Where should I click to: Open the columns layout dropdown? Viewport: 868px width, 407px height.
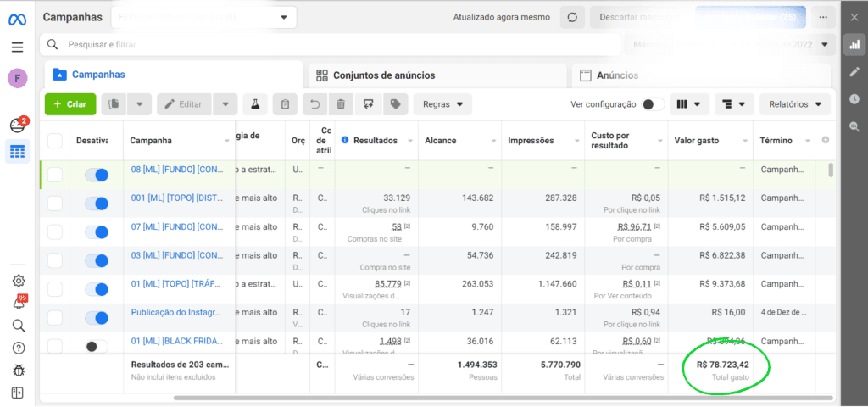click(688, 104)
